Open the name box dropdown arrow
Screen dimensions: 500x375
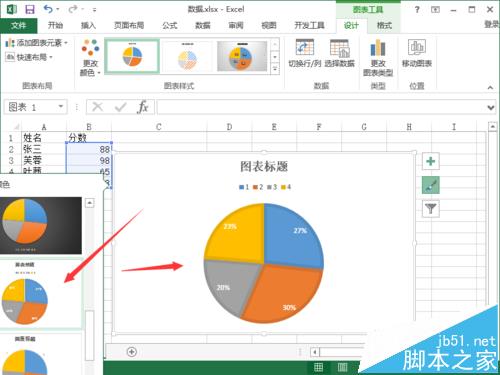(x=61, y=107)
